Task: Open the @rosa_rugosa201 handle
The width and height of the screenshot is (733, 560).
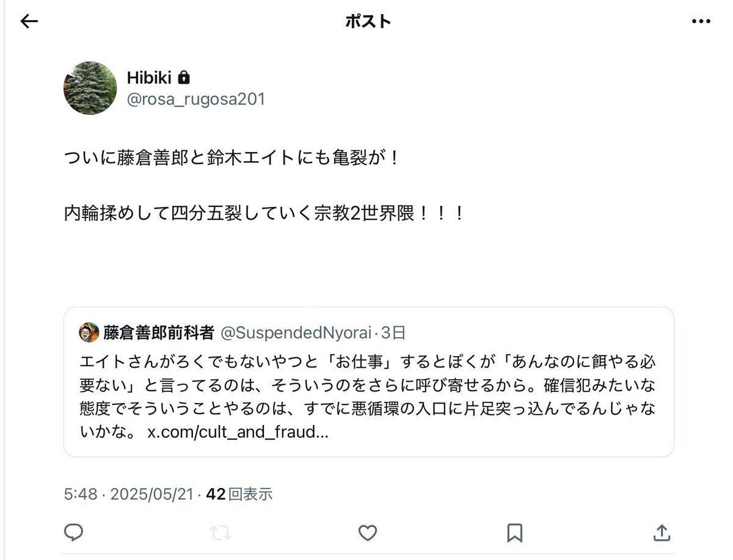Action: 195,99
